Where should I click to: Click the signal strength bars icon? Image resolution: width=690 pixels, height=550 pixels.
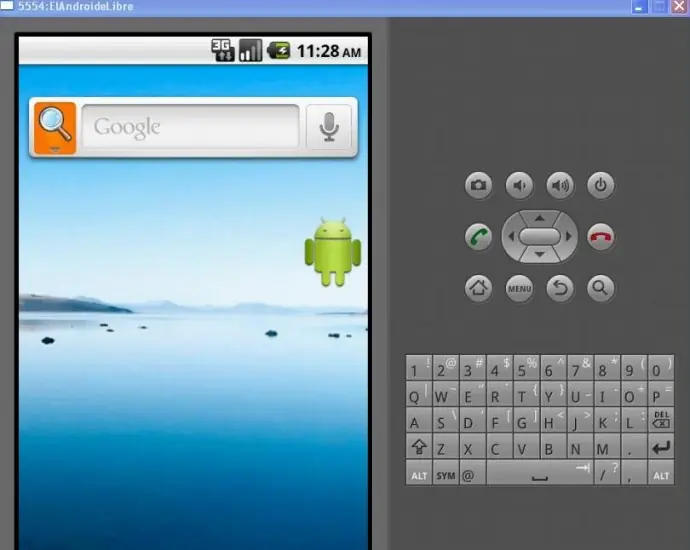[250, 51]
